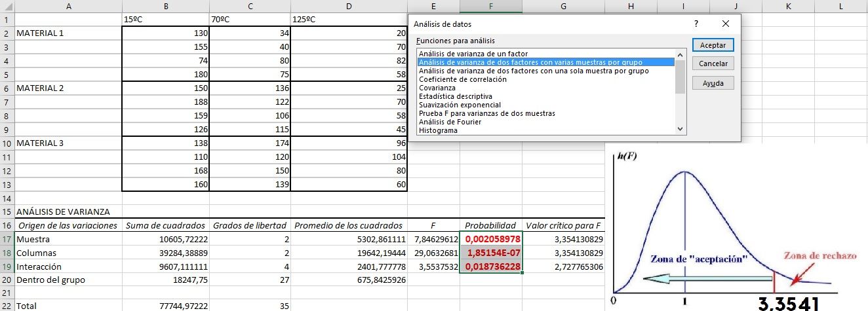868x311 pixels.
Task: Click F value 7,84629612
Action: [433, 239]
